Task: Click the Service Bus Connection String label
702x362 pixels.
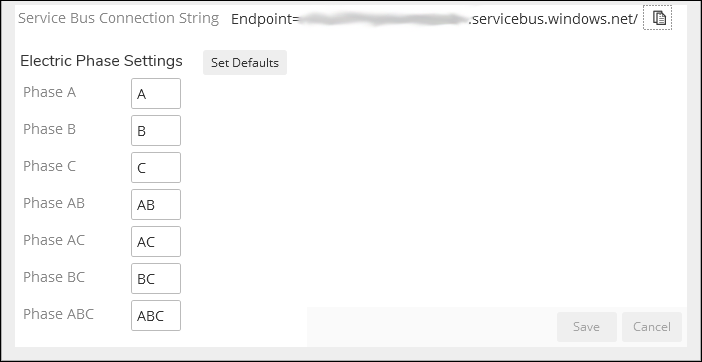Action: (x=119, y=18)
